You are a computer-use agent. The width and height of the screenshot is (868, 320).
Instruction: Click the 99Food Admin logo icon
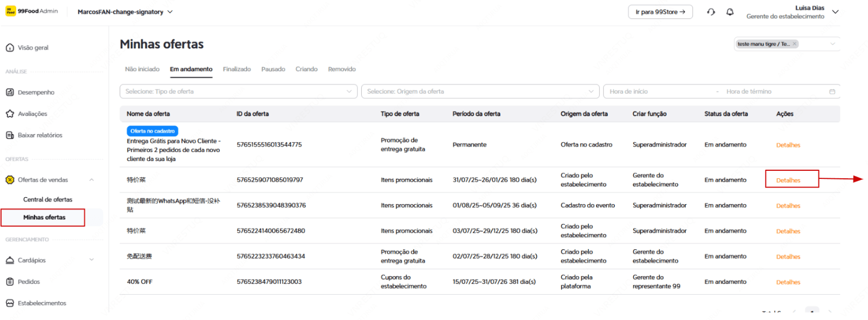point(10,11)
